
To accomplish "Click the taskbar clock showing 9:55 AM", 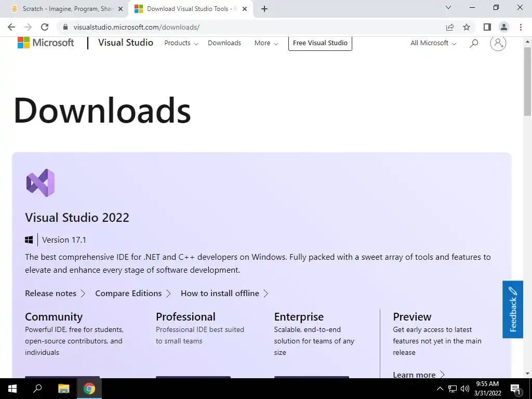I will click(487, 389).
